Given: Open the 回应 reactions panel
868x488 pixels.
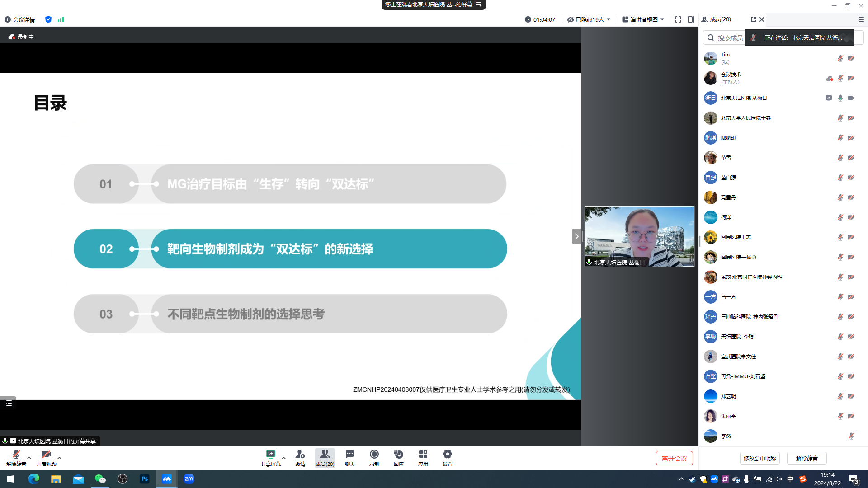Looking at the screenshot, I should [x=398, y=458].
